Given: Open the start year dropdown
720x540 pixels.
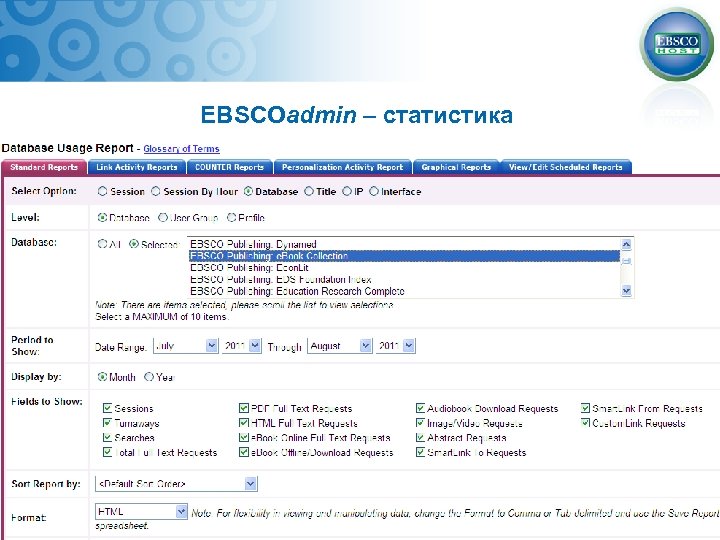Looking at the screenshot, I should [x=241, y=346].
